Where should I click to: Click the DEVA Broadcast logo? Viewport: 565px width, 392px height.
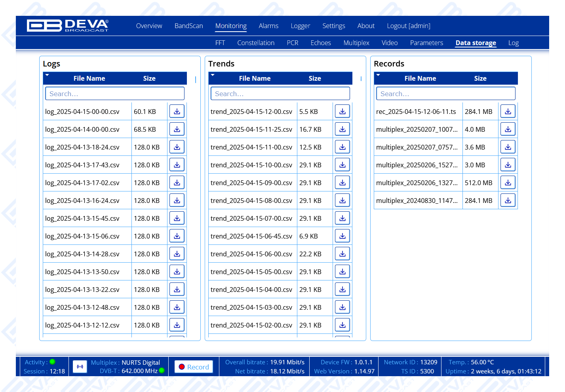coord(67,26)
